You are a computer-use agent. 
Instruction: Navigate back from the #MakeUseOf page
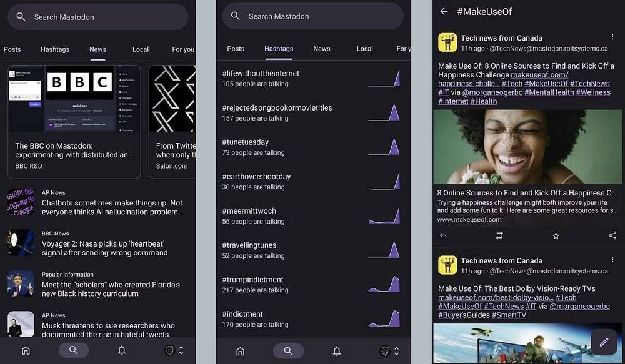point(444,11)
